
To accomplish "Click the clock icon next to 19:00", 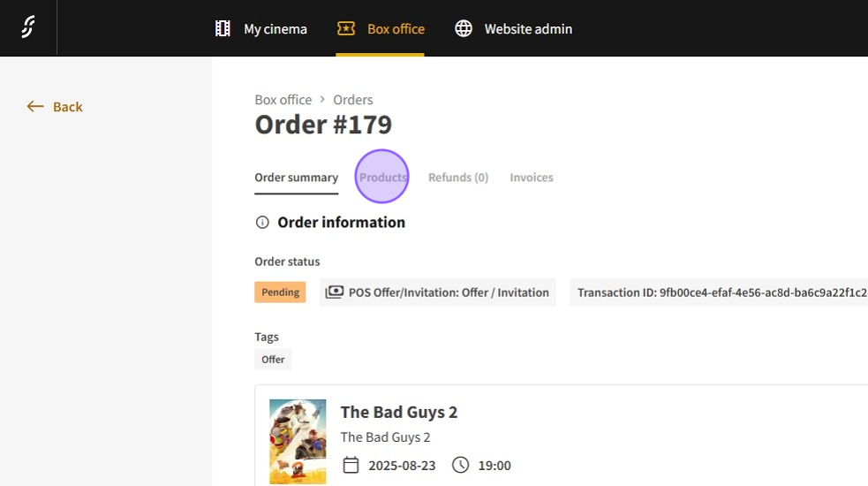I will pos(460,465).
